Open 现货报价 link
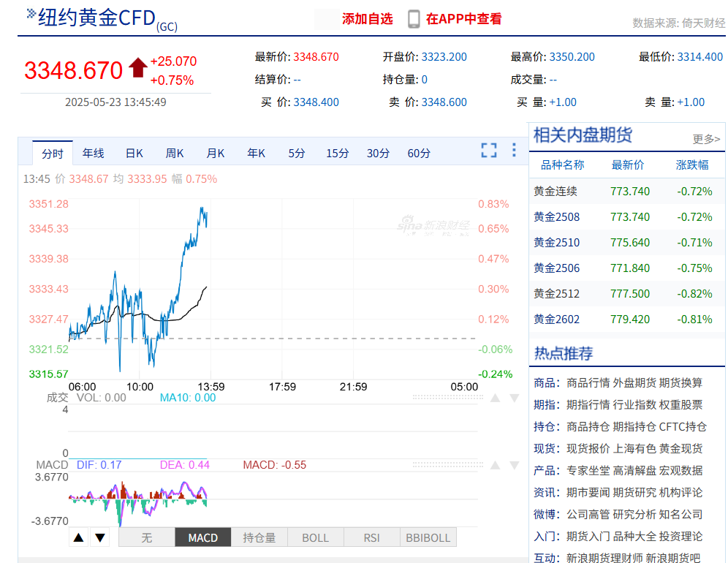 (588, 448)
